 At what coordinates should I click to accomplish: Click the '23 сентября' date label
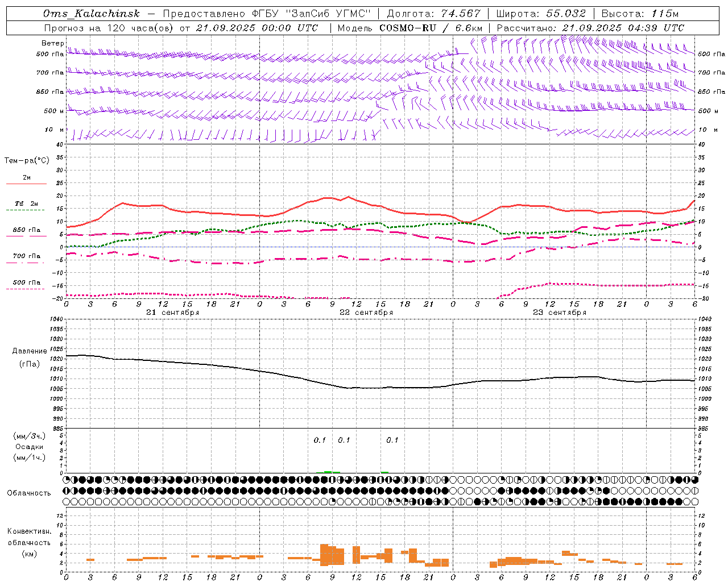pos(560,312)
